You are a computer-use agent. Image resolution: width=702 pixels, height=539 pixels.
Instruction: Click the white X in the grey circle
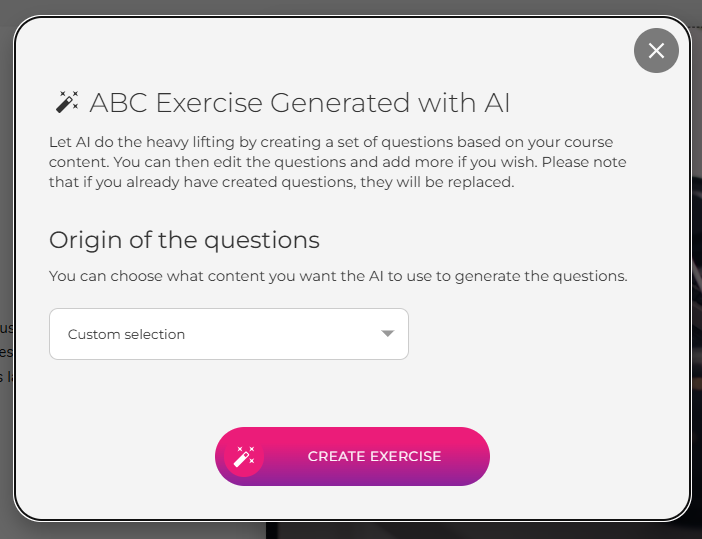(656, 50)
